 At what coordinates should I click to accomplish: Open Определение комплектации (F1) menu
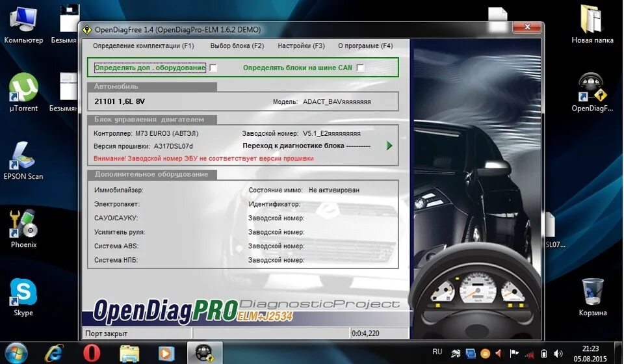tap(143, 45)
